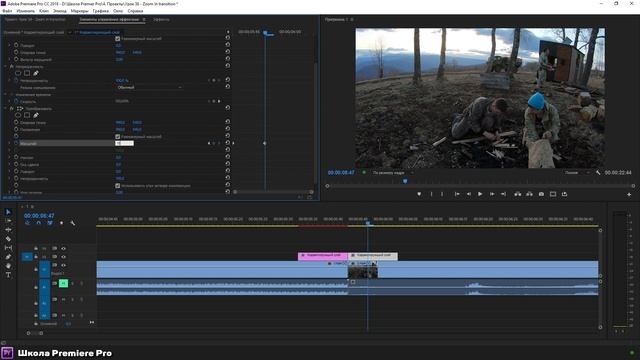Screen dimensions: 640x360
Task: Create ellipse mask under Transform effect
Action: point(18,115)
